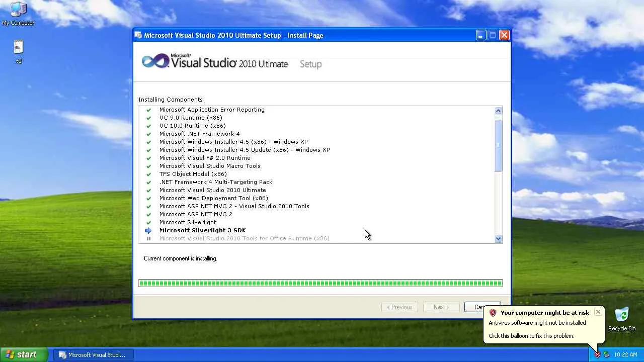Click the green-arrow tray icon beside the clock
This screenshot has width=644, height=362.
click(x=606, y=354)
